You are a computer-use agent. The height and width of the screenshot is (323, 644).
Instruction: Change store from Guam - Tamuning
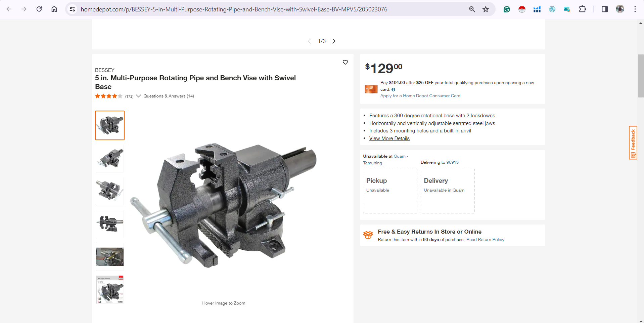(386, 160)
